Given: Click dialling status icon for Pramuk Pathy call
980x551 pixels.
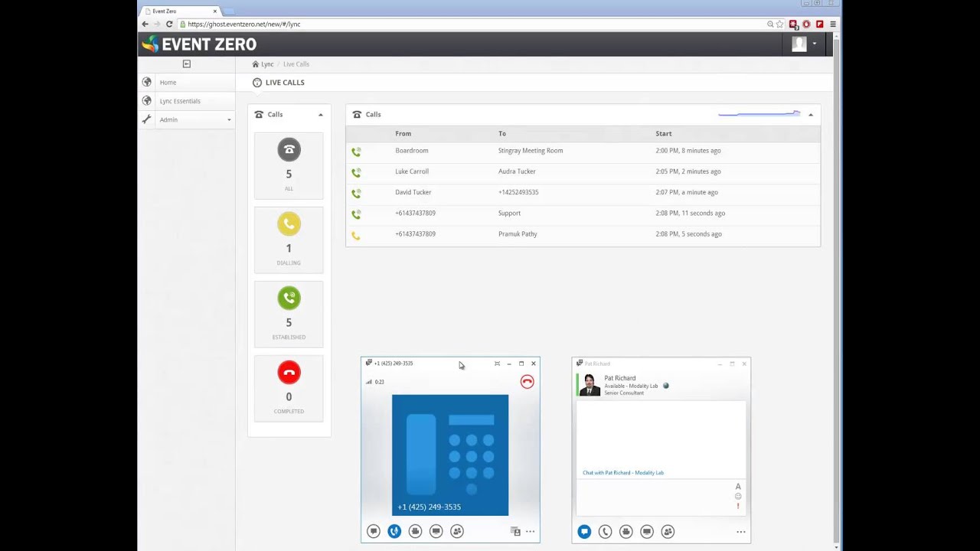Looking at the screenshot, I should coord(356,235).
